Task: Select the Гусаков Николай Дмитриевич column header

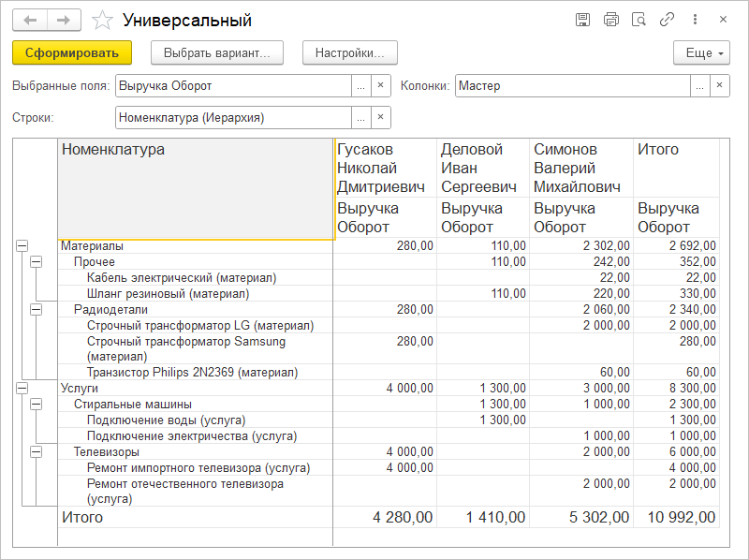Action: 385,169
